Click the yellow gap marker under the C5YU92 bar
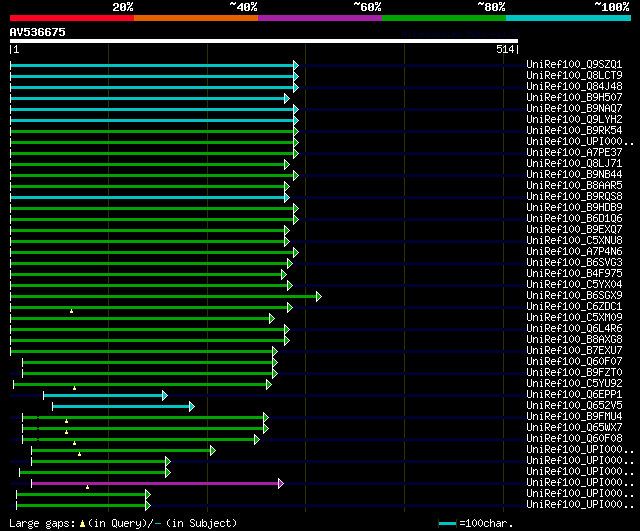Viewport: 640px width, 531px height. [x=74, y=388]
